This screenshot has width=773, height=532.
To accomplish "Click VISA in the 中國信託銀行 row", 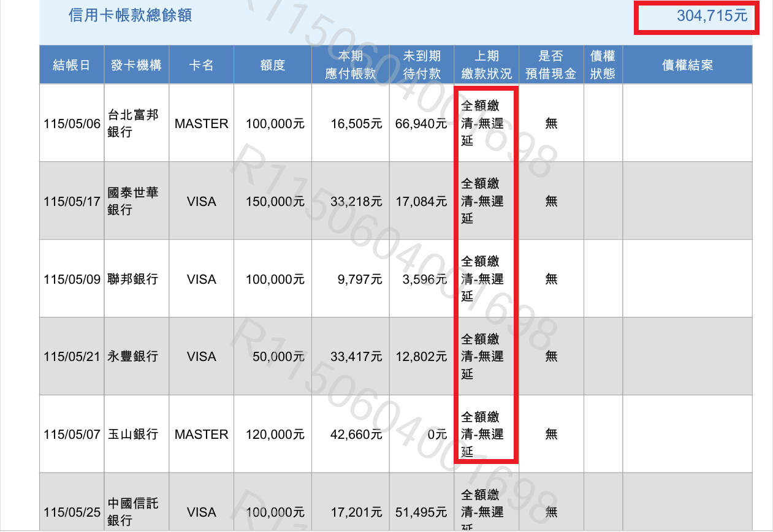I will [202, 512].
